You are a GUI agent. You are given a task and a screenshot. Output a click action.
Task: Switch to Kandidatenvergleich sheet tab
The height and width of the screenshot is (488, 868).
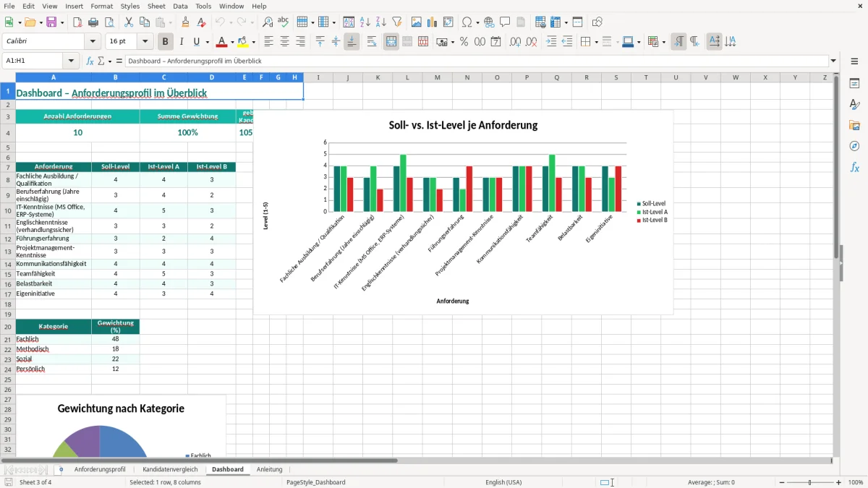pyautogui.click(x=170, y=469)
